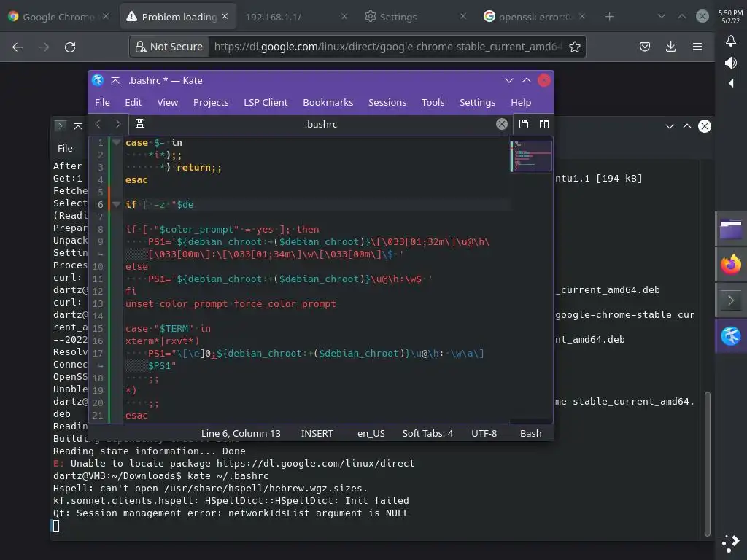Open Kate's File menu
Image resolution: width=747 pixels, height=560 pixels.
tap(102, 102)
